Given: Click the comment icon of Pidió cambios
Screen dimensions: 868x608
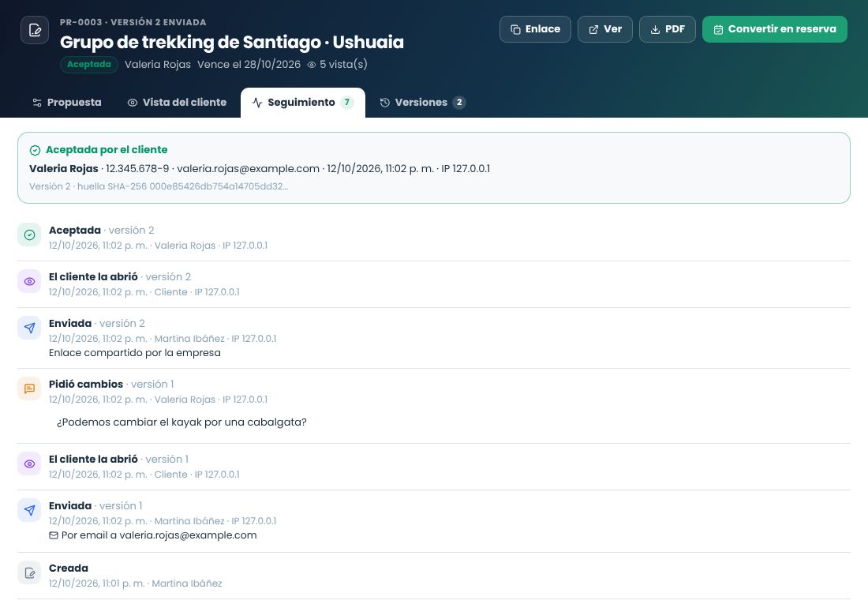Looking at the screenshot, I should point(29,388).
